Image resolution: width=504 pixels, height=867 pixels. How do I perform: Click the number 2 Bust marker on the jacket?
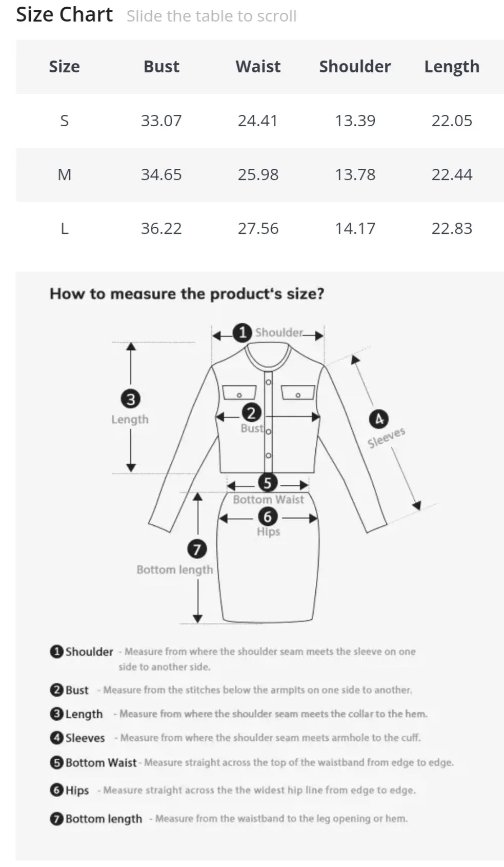click(x=251, y=413)
